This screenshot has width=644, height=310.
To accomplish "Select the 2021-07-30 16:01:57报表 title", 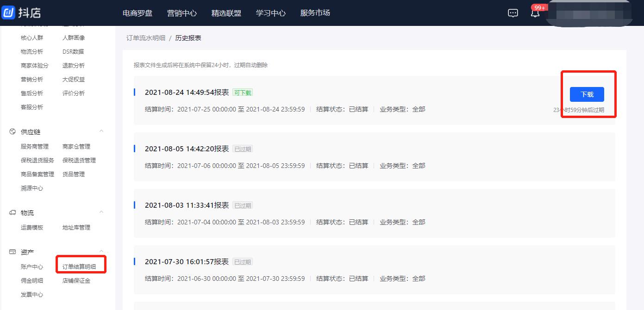I will click(187, 261).
